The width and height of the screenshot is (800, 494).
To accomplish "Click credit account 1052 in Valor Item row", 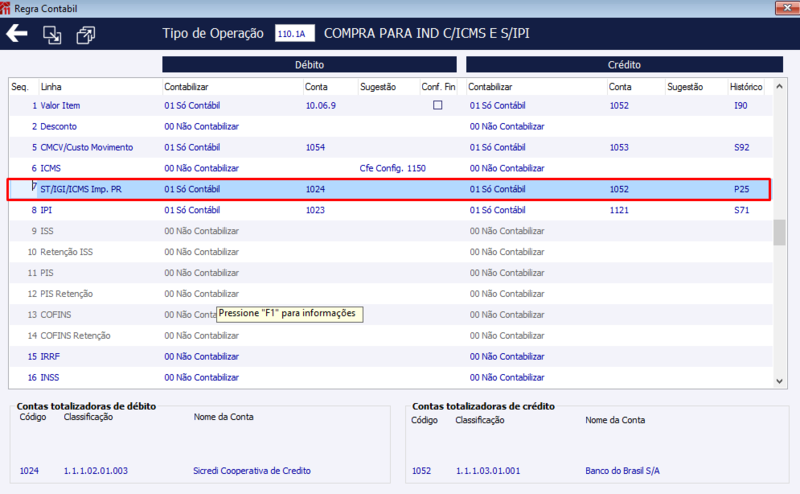I will tap(619, 106).
